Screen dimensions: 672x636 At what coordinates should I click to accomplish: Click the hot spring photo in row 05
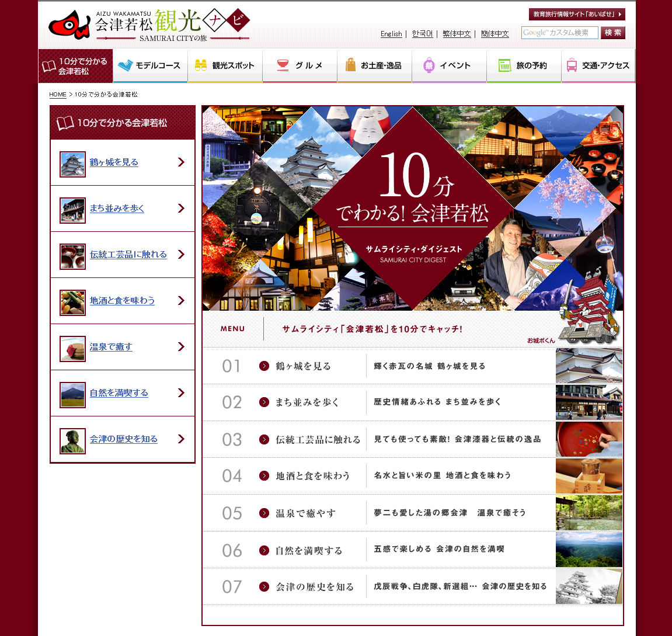coord(589,513)
